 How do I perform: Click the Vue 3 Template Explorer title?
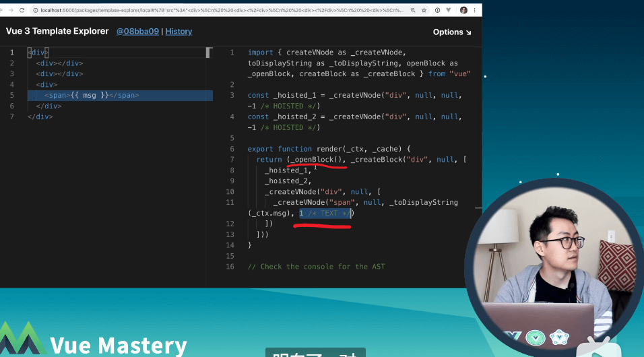[x=57, y=31]
